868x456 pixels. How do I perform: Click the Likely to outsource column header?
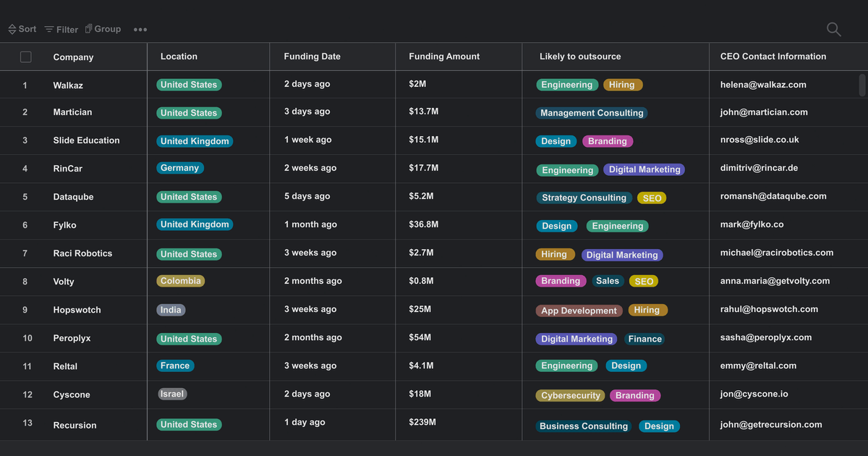580,56
